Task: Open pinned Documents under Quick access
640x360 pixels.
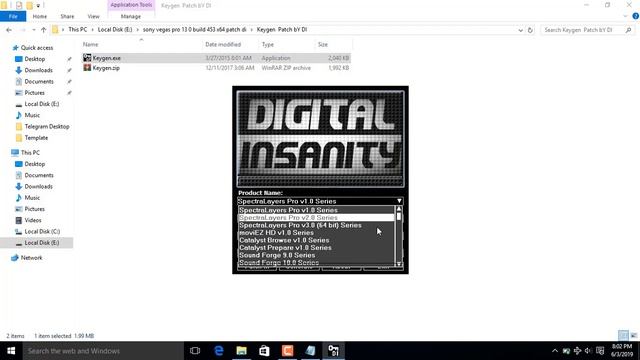Action: tap(39, 82)
